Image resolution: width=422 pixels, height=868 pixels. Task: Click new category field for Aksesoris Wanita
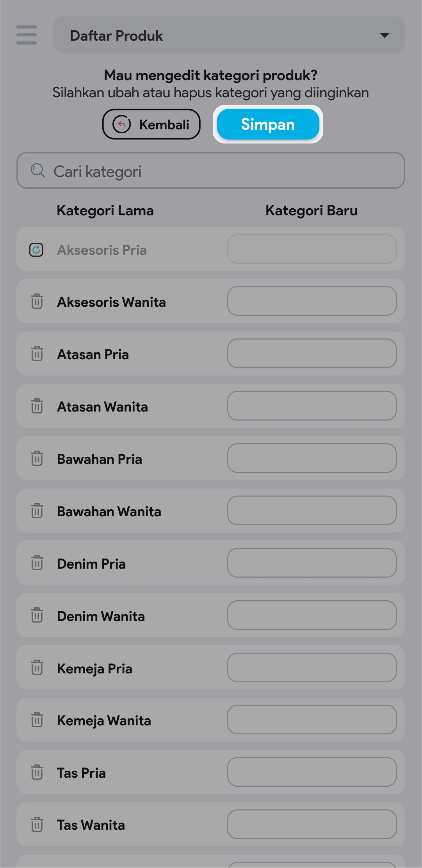tap(312, 301)
